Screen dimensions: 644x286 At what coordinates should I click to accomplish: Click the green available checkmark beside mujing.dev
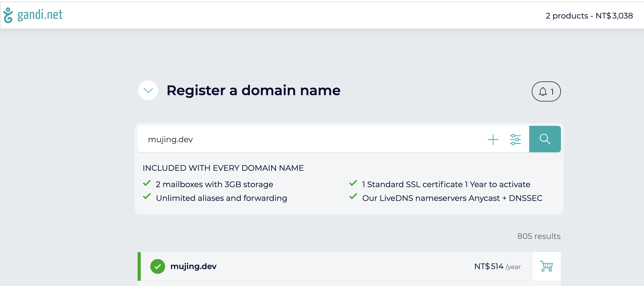[x=158, y=266]
